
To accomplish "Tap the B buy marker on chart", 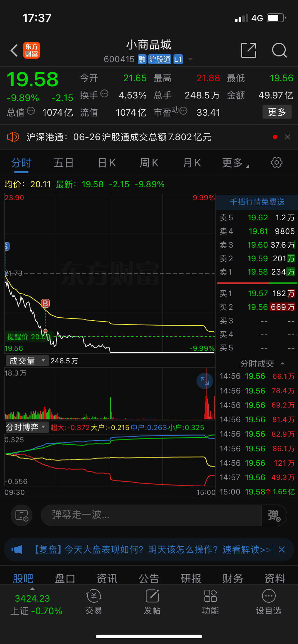I will [45, 303].
